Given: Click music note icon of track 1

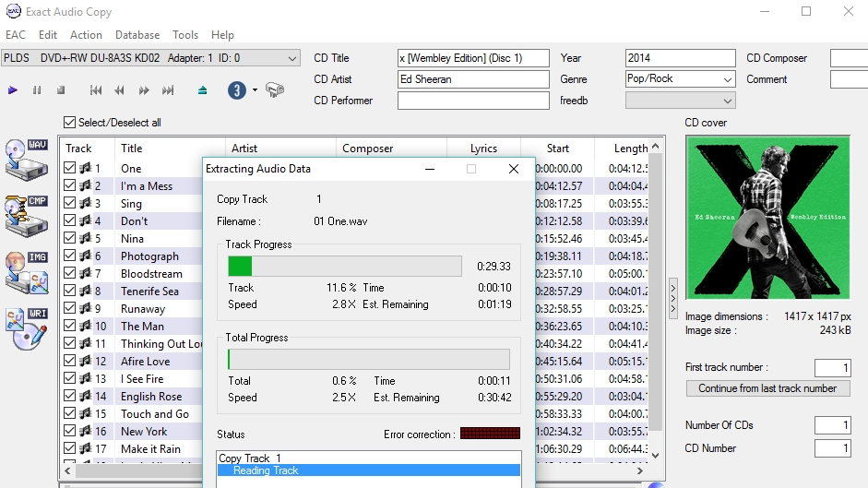Looking at the screenshot, I should (x=85, y=168).
